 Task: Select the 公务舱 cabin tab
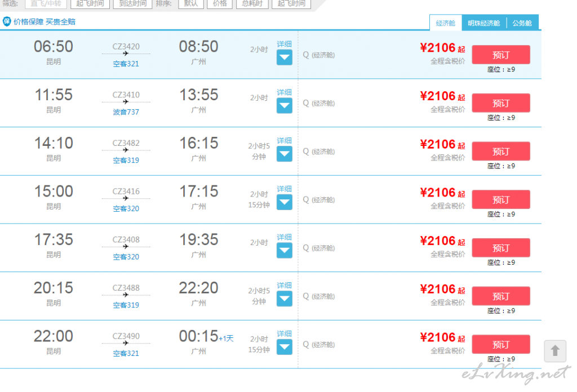[522, 23]
